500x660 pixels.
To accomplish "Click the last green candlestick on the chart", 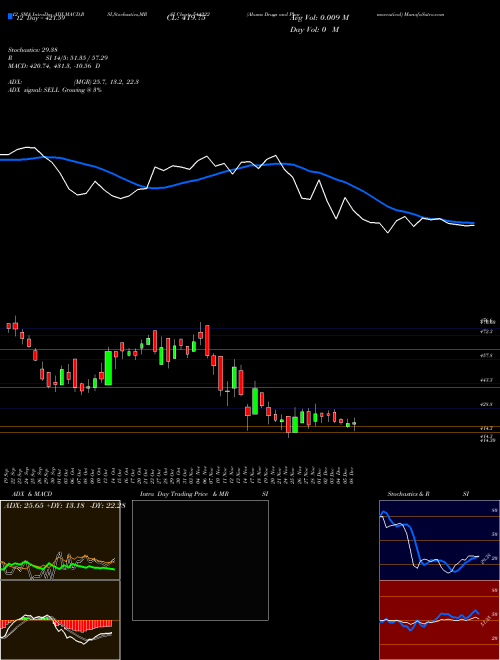I will click(x=354, y=424).
